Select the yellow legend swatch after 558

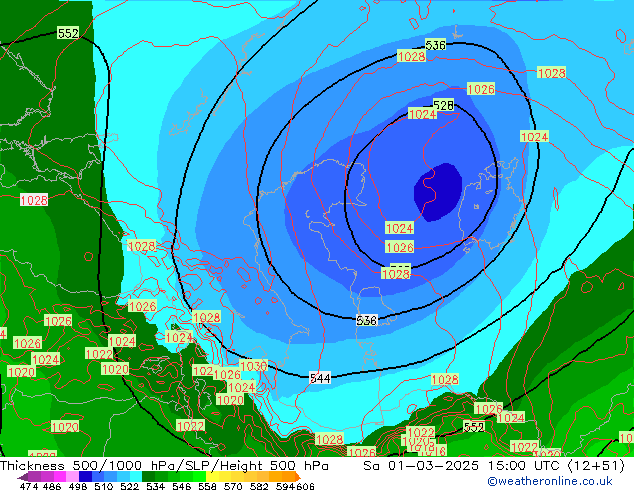point(212,476)
